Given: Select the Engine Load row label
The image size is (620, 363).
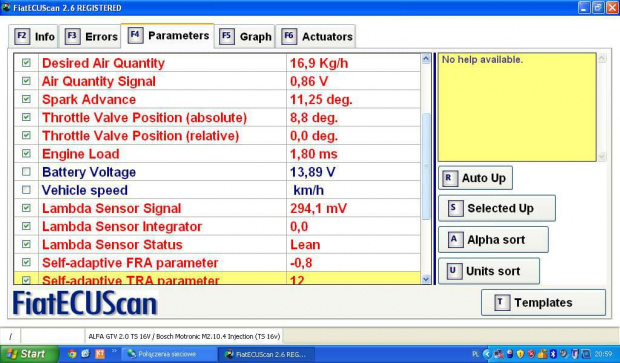Looking at the screenshot, I should (x=81, y=154).
